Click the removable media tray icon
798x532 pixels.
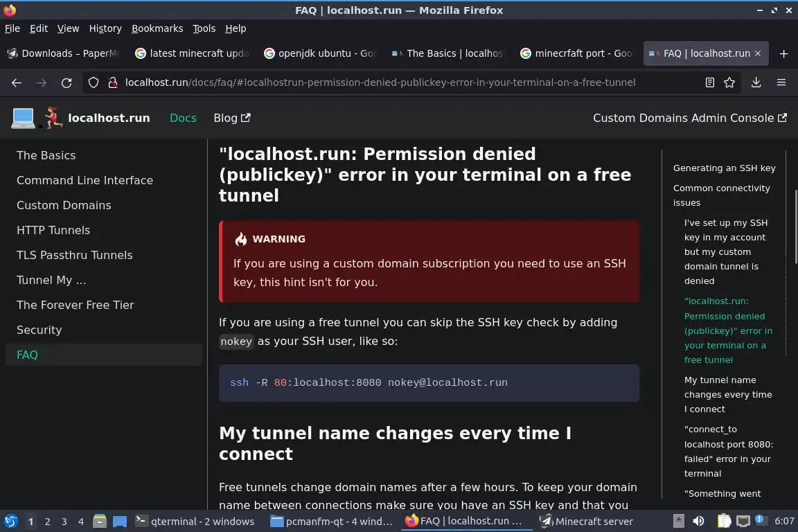tap(678, 522)
